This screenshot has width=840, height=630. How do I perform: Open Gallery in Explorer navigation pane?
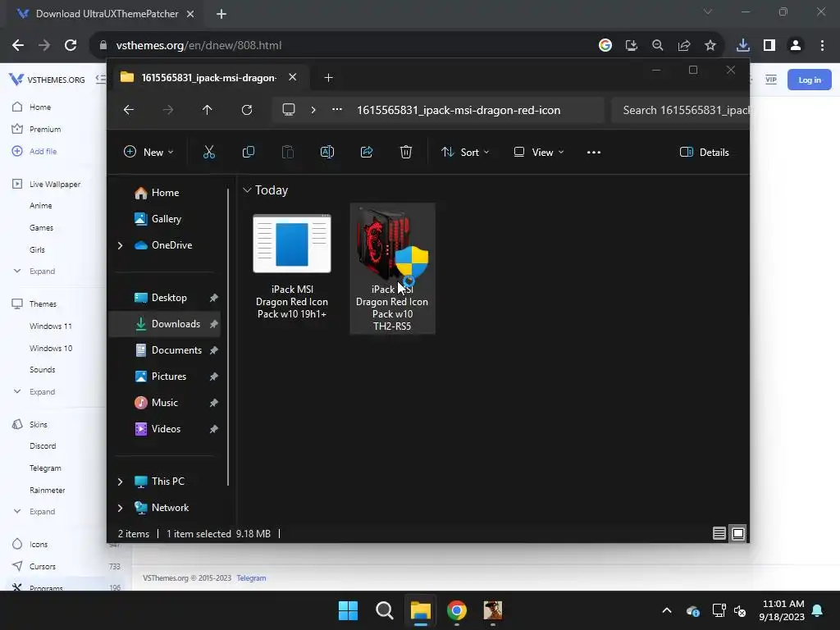(158, 219)
